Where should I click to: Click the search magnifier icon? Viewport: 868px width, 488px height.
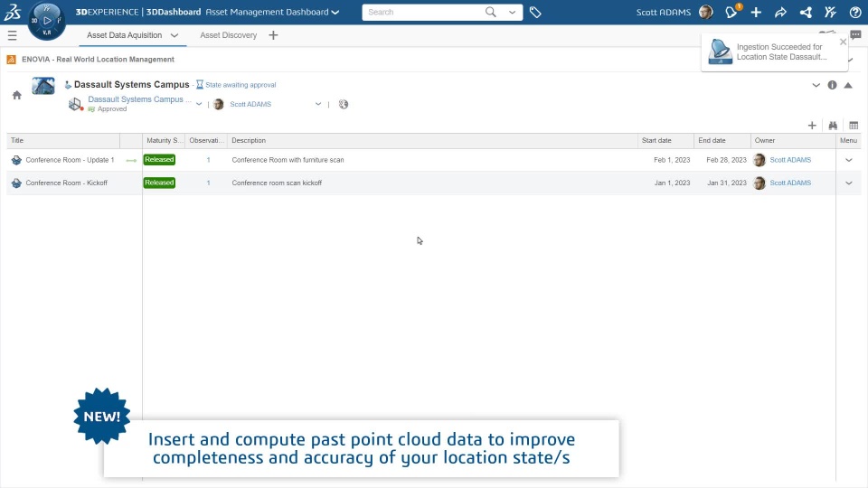click(490, 12)
